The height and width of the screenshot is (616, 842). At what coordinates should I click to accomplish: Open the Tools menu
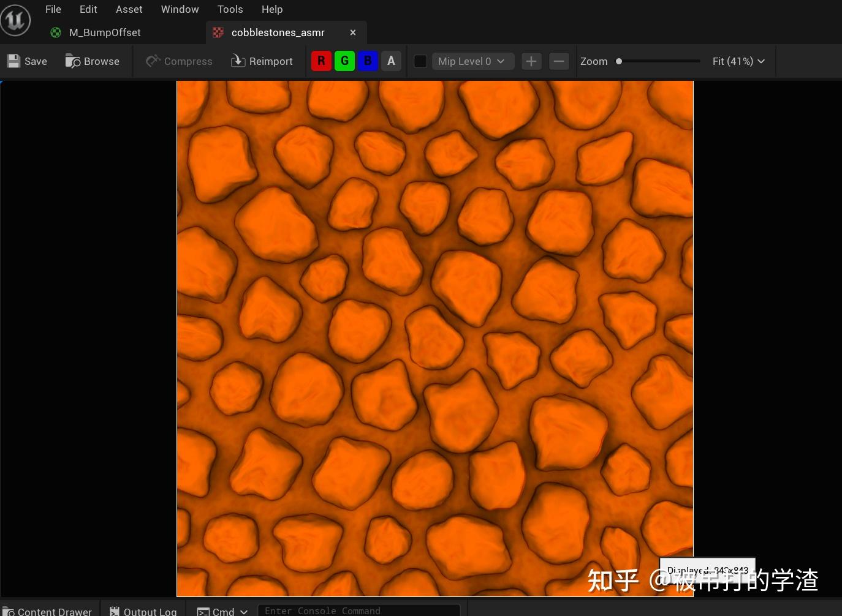click(230, 9)
